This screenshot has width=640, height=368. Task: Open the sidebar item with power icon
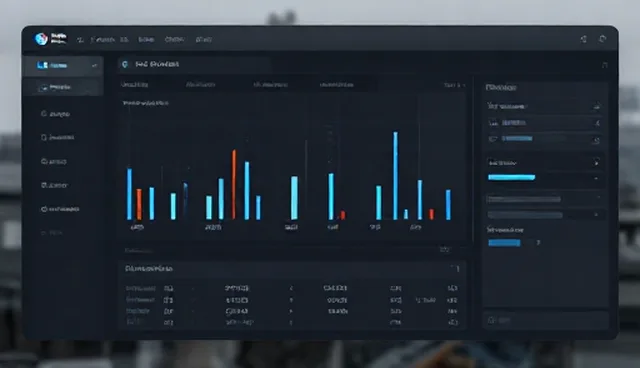[x=60, y=209]
